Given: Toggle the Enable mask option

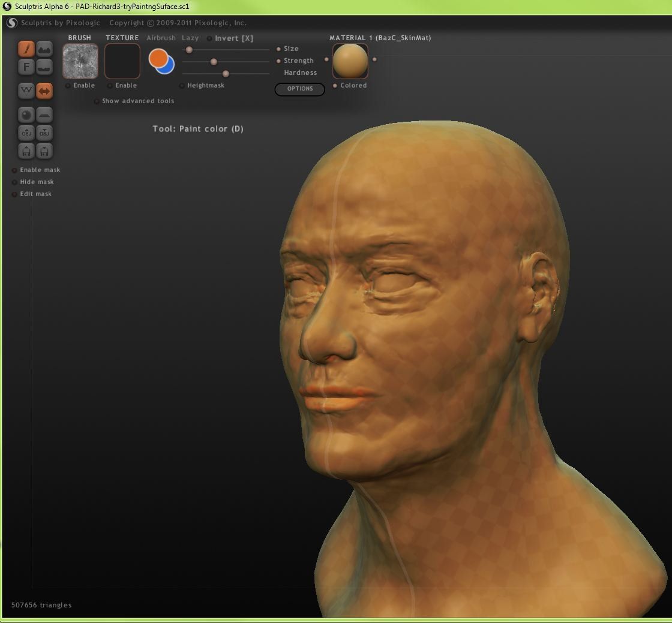Looking at the screenshot, I should [14, 170].
